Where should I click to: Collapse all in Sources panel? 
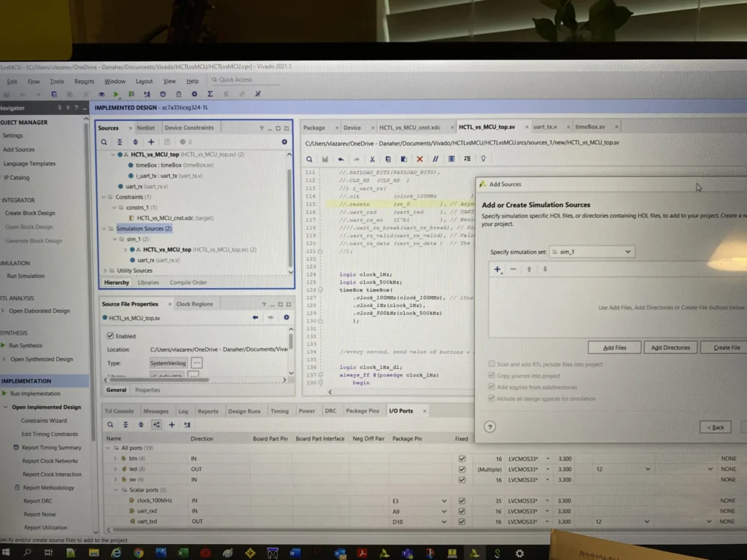(120, 142)
